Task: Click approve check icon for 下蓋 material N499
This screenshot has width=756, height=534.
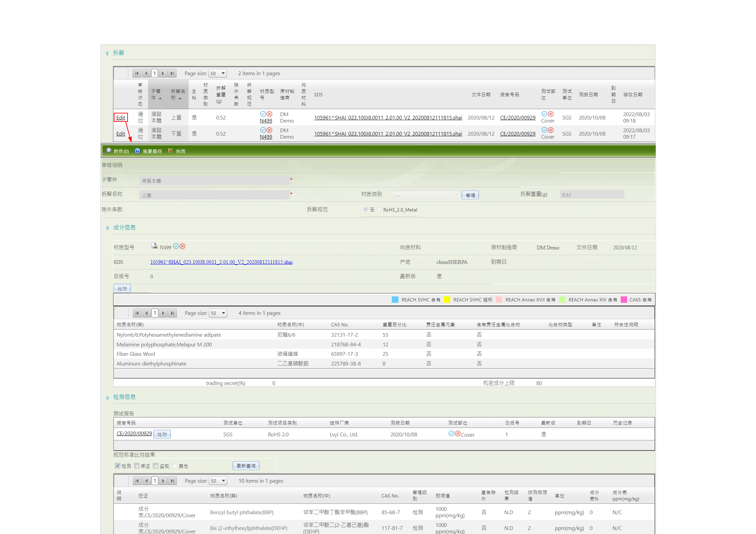Action: (263, 130)
